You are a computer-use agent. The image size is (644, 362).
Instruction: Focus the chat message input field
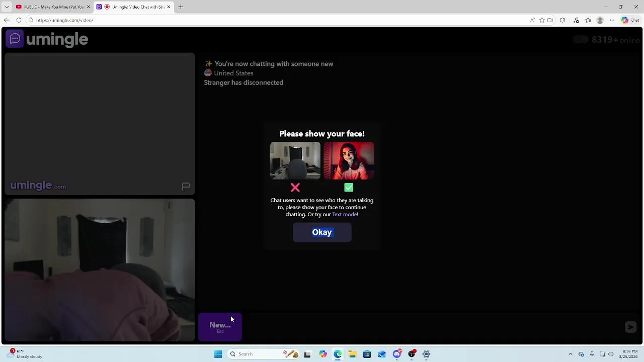tap(433, 327)
